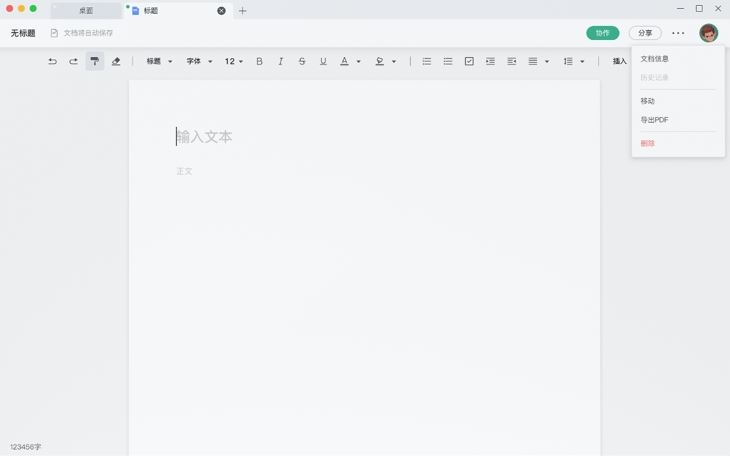This screenshot has height=456, width=730.
Task: Redo the last action
Action: click(74, 61)
